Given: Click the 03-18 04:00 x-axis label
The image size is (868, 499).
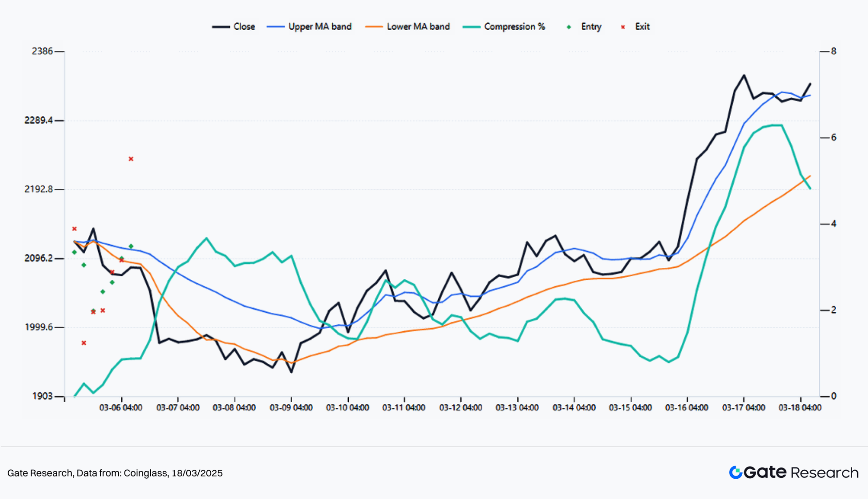Looking at the screenshot, I should [799, 407].
